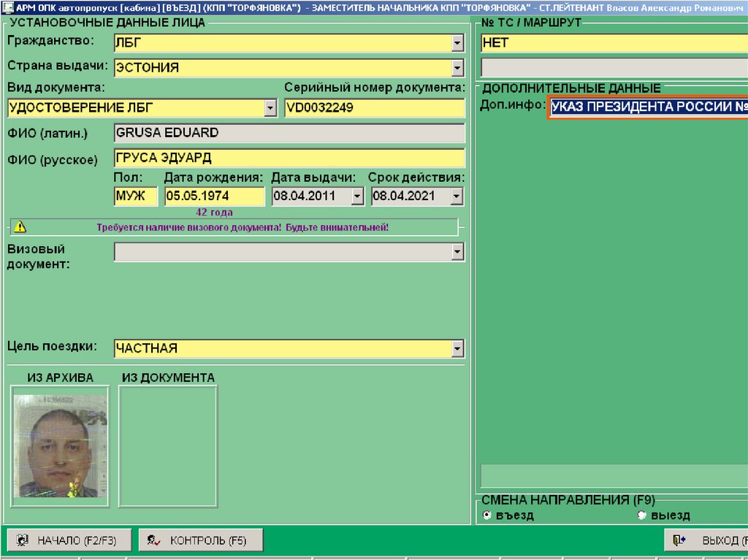This screenshot has height=560, width=748.
Task: Expand the Дата выдачи date picker
Action: 356,196
